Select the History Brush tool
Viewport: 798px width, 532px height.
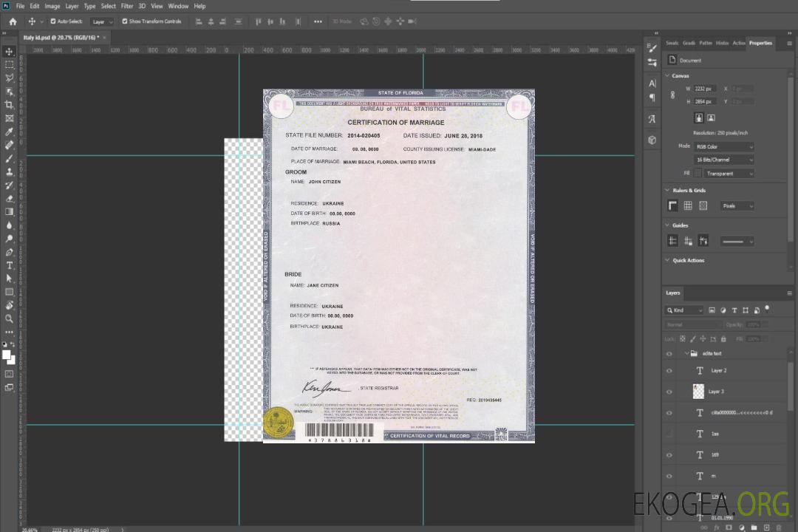coord(9,185)
